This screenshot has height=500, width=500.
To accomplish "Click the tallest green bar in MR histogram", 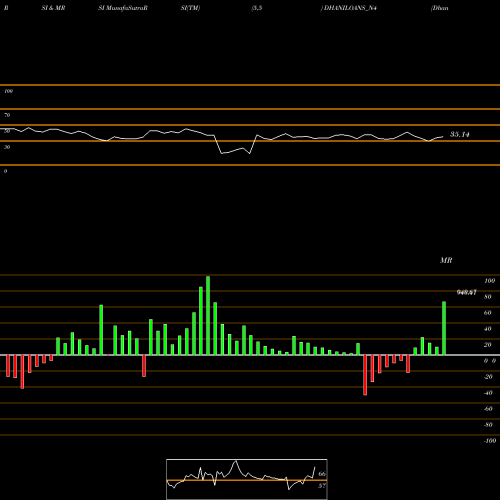I will pos(208,316).
